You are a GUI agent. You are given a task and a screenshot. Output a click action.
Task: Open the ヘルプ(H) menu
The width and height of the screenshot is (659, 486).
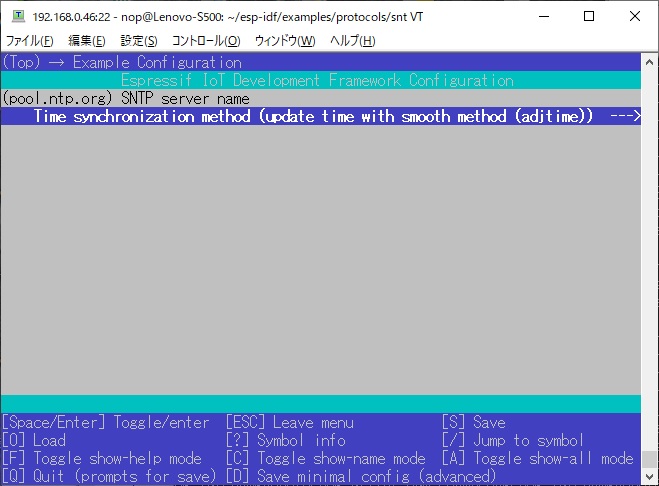352,41
